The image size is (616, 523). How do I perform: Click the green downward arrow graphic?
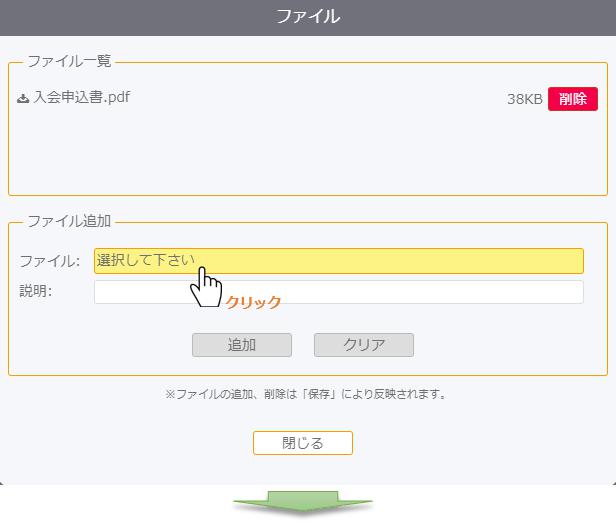(303, 501)
